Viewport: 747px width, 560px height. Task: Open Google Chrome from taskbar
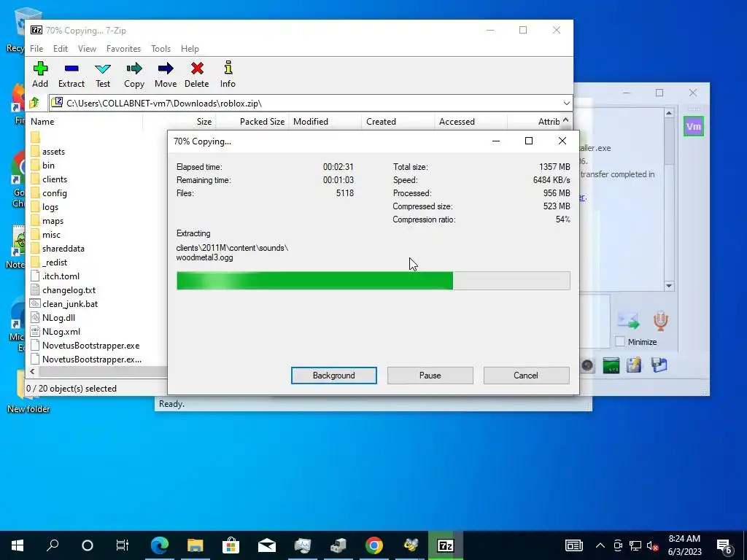tap(374, 545)
